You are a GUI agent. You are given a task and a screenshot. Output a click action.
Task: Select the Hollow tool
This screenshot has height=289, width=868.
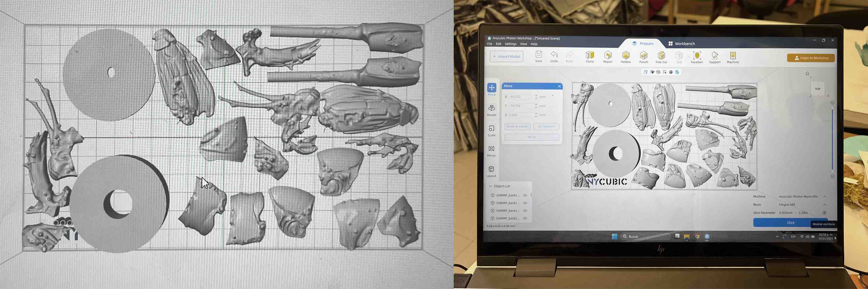pyautogui.click(x=626, y=56)
